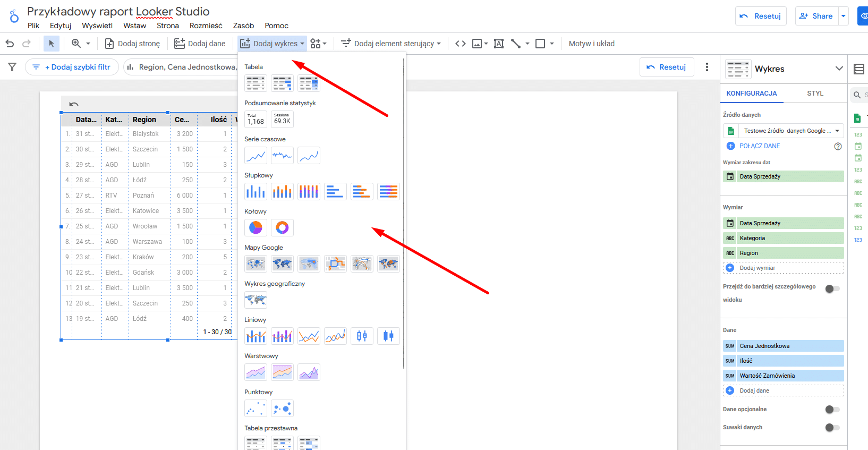
Task: Choose the pie chart icon
Action: click(256, 227)
